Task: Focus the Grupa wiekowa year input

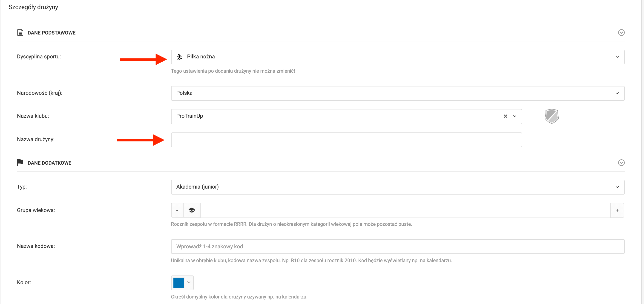Action: point(405,210)
